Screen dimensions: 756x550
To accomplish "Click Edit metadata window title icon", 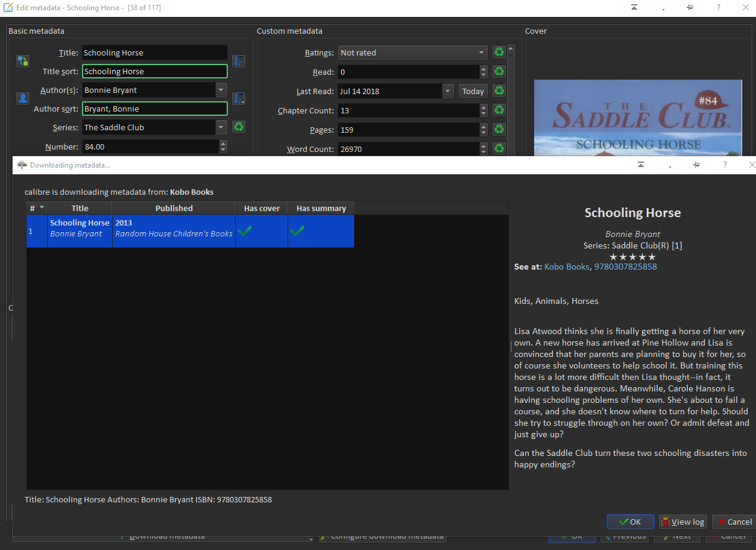I will [x=8, y=8].
